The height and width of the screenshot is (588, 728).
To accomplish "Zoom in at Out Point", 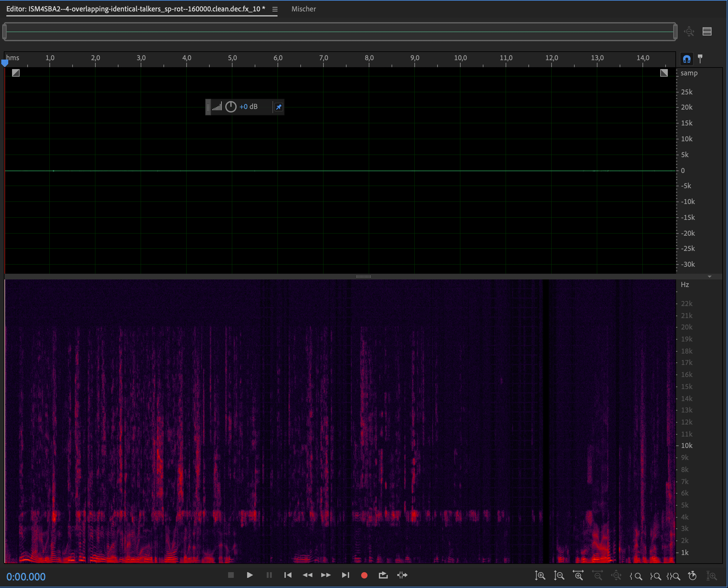I will tap(655, 576).
